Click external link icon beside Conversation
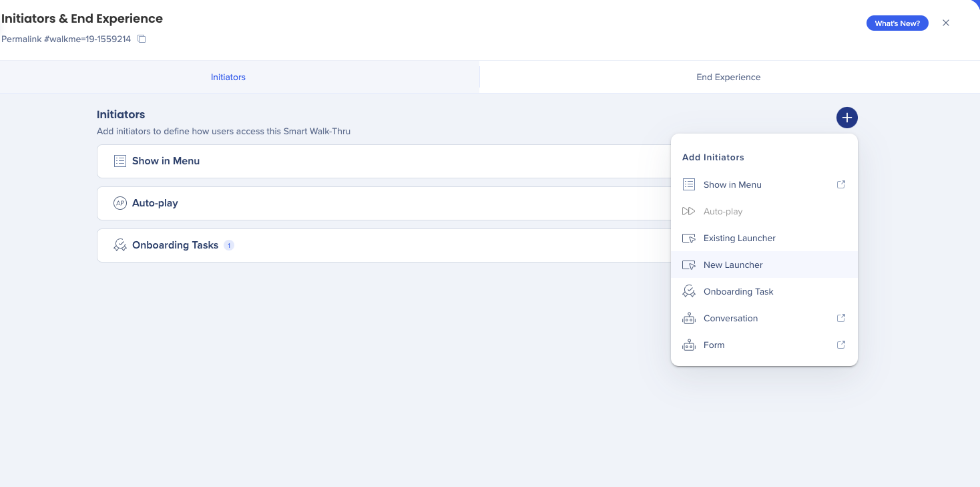Viewport: 980px width, 487px height. point(841,318)
